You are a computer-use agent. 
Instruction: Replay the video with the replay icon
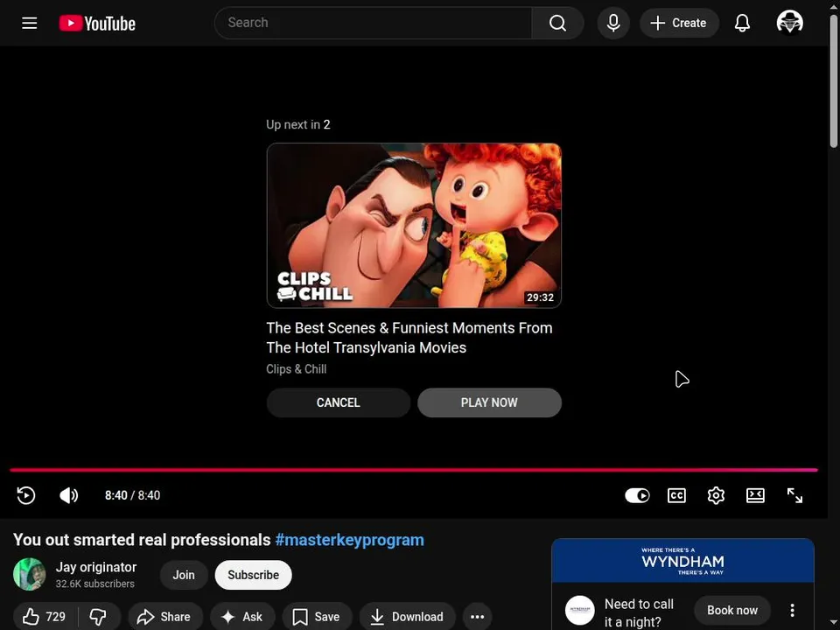[x=25, y=495]
